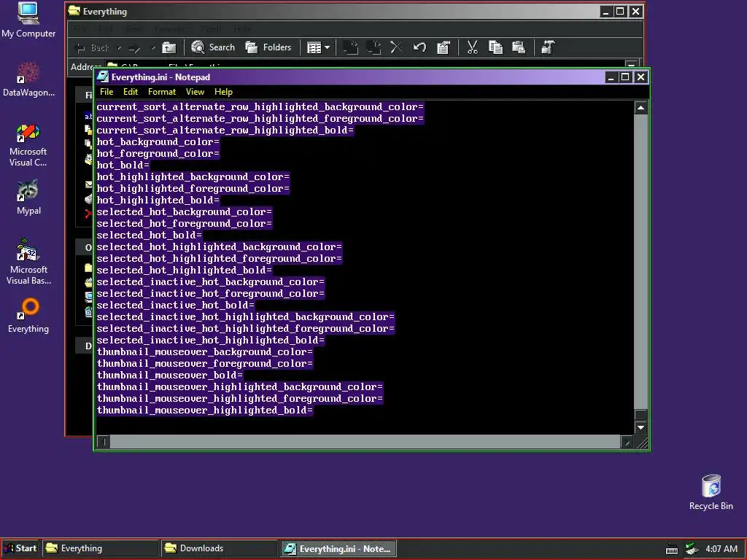The height and width of the screenshot is (560, 747).
Task: Open the Start menu
Action: 20,548
